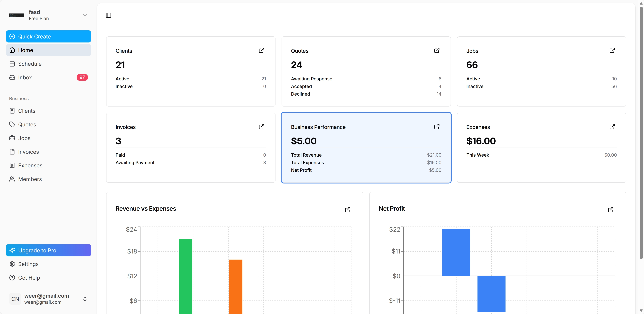Select Quotes in the Business sidebar
The height and width of the screenshot is (314, 644).
pyautogui.click(x=27, y=124)
